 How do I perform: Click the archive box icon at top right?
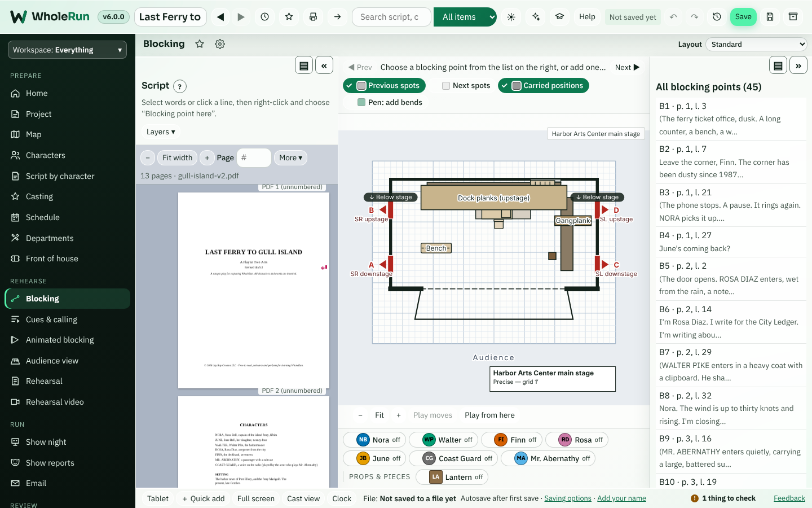click(x=793, y=17)
